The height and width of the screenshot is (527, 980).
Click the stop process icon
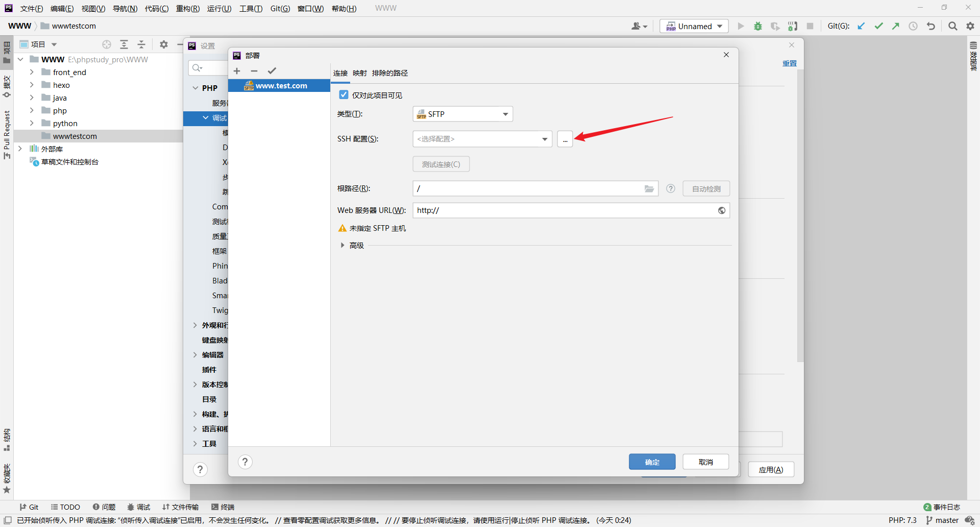click(810, 26)
